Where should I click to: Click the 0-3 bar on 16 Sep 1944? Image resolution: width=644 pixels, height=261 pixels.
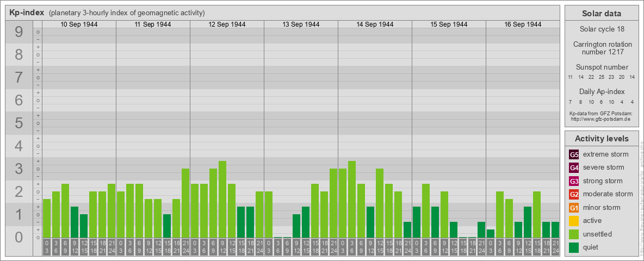[491, 233]
